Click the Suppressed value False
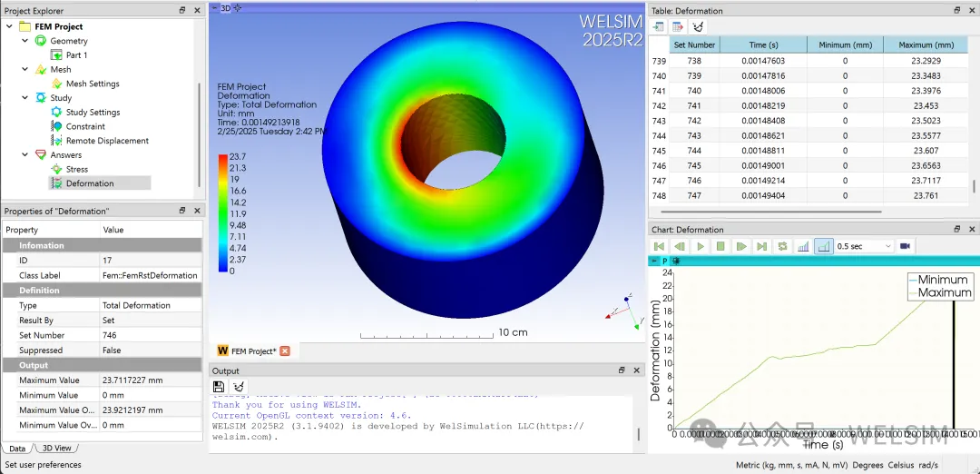Screen dimensions: 980x474 [x=152, y=351]
